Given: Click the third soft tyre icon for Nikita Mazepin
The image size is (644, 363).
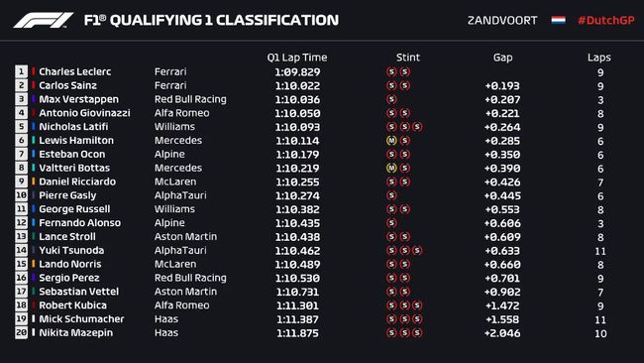Looking at the screenshot, I should 417,333.
